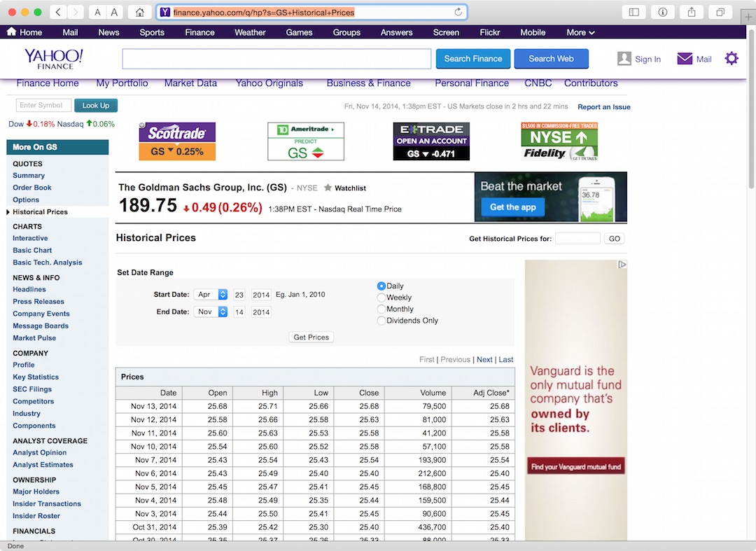Click the Get Prices button
This screenshot has width=756, height=551.
311,337
